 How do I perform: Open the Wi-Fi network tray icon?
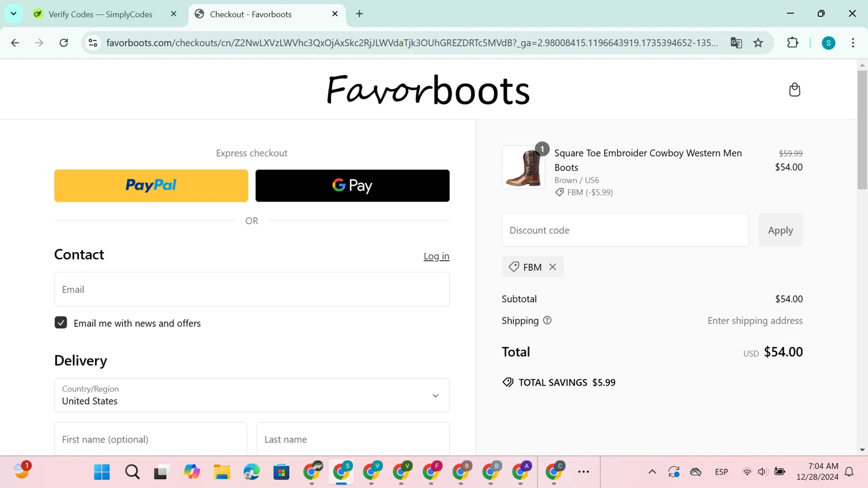coord(747,472)
